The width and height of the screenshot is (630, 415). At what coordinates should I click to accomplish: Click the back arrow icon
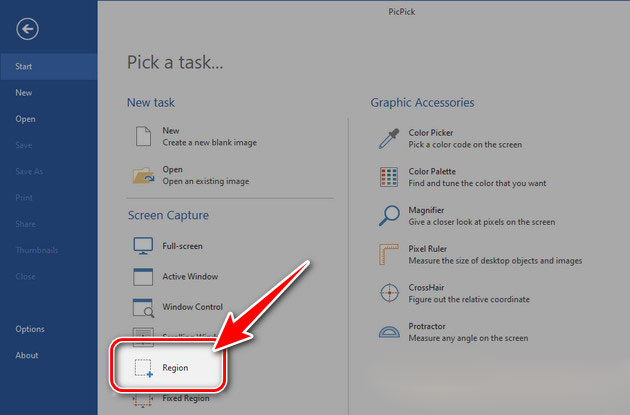[x=27, y=29]
